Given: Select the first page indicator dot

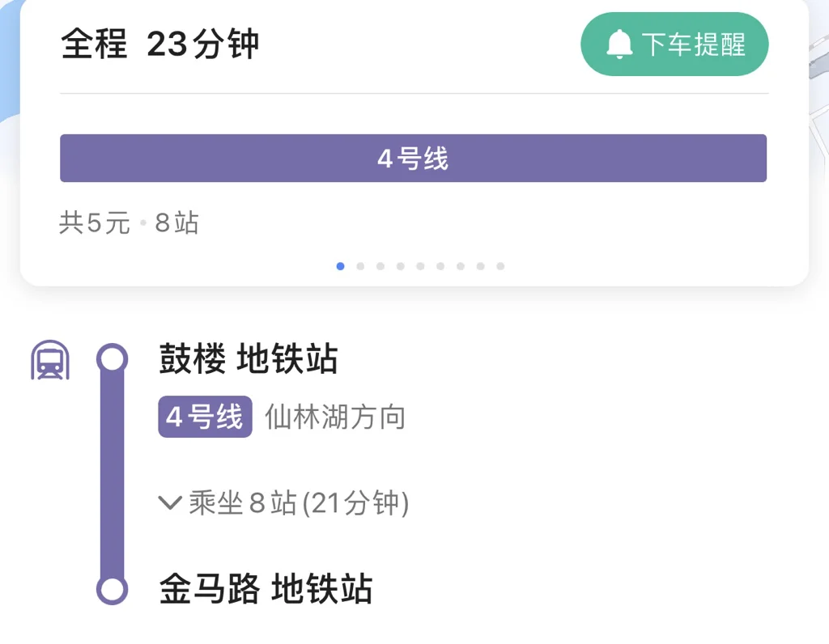Looking at the screenshot, I should click(x=340, y=265).
